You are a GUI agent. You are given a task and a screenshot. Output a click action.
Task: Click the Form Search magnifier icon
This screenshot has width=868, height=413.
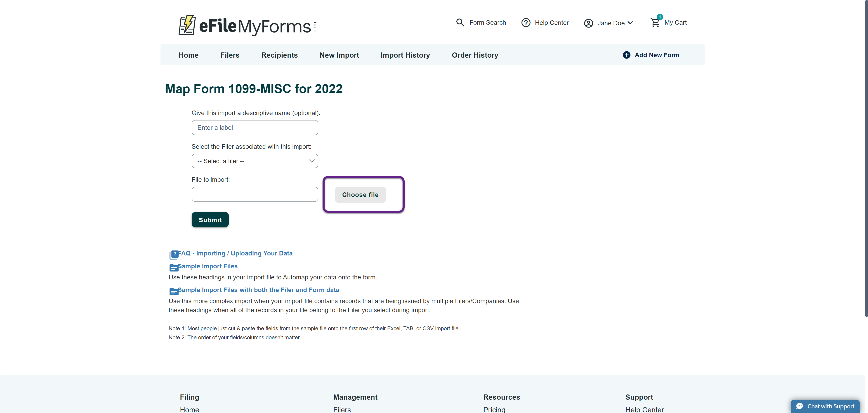[460, 23]
